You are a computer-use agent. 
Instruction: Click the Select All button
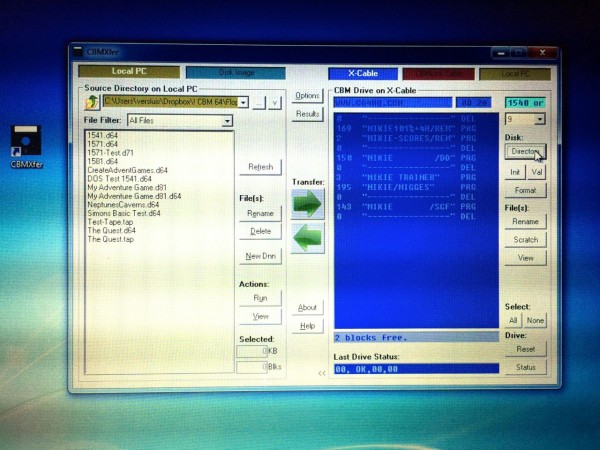(513, 320)
